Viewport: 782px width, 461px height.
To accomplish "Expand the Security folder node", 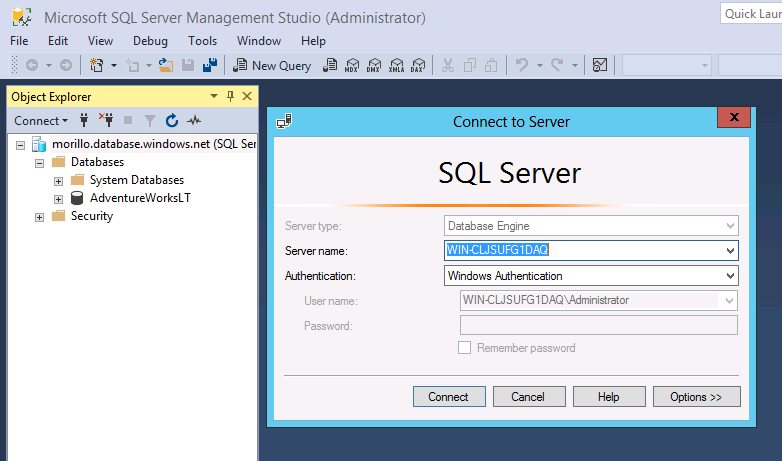I will [40, 216].
